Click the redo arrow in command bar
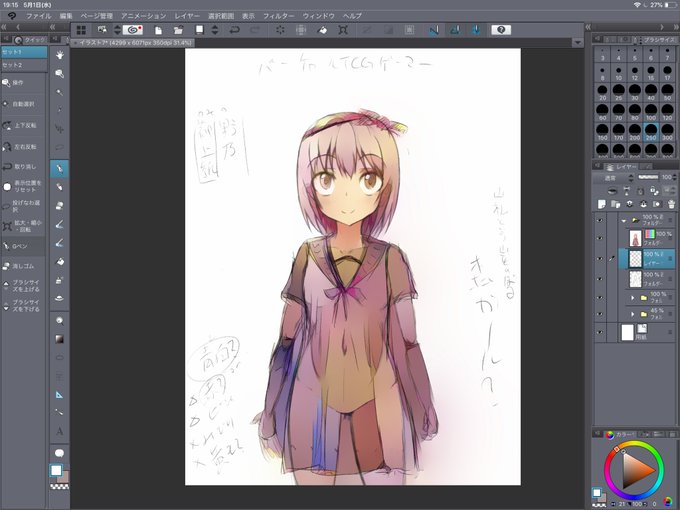Viewport: 680px width, 510px height. pos(255,30)
